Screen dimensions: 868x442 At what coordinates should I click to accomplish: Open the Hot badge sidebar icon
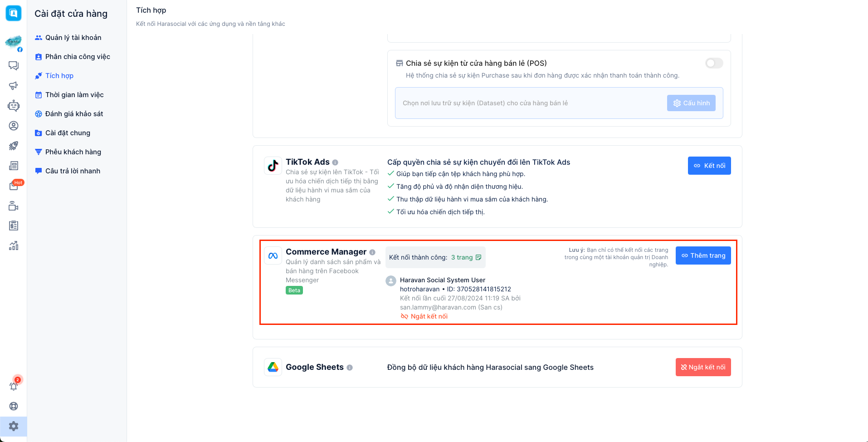[15, 185]
